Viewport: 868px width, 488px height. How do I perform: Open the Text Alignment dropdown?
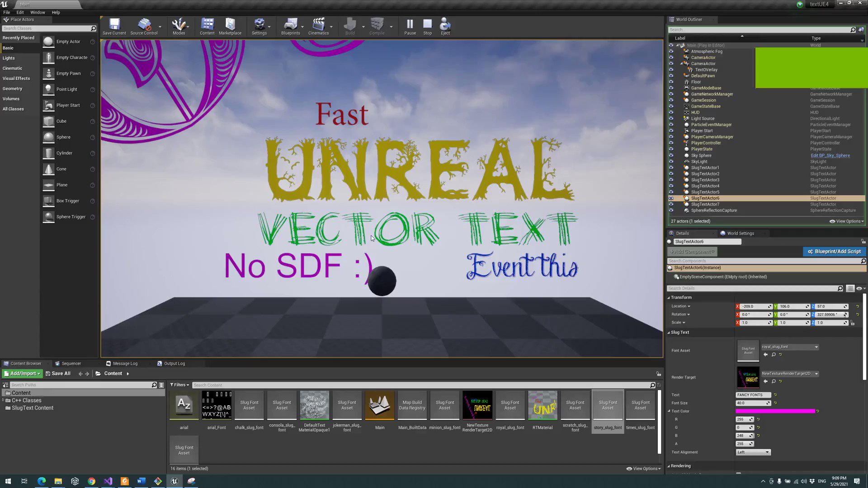[753, 452]
